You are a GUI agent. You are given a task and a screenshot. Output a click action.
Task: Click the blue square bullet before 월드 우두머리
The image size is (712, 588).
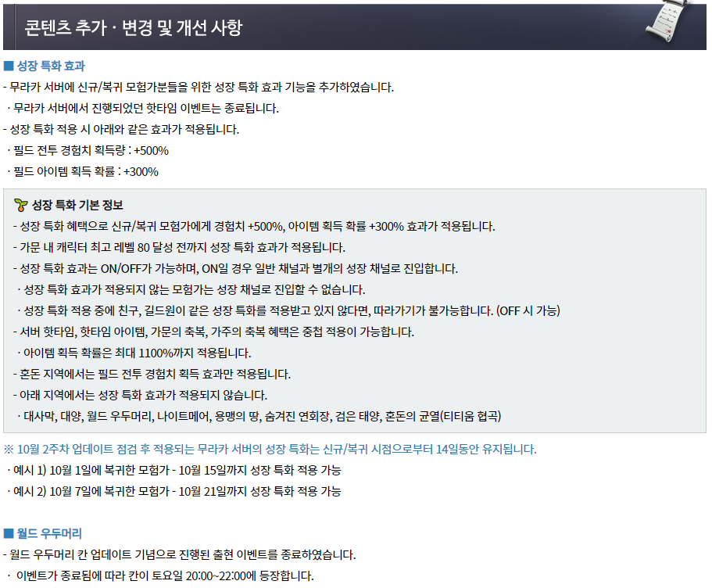pos(8,533)
